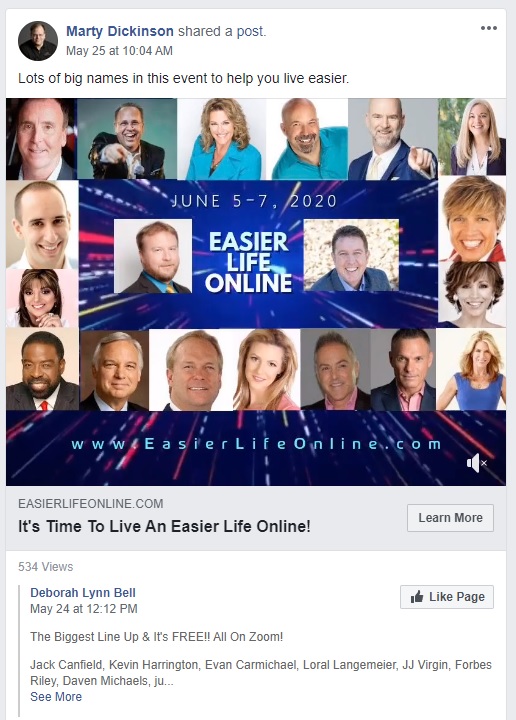The width and height of the screenshot is (516, 720).
Task: Open the three-dot post options menu
Action: (x=488, y=28)
